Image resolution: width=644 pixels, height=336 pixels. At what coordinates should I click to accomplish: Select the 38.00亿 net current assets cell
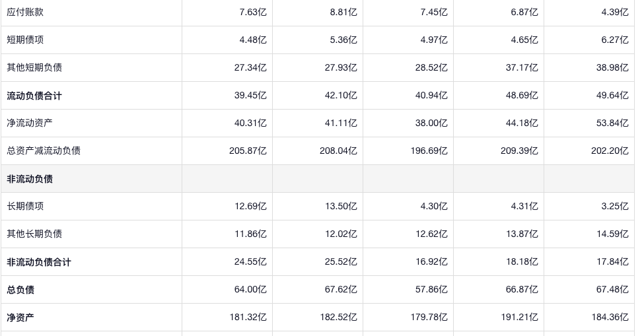[431, 123]
